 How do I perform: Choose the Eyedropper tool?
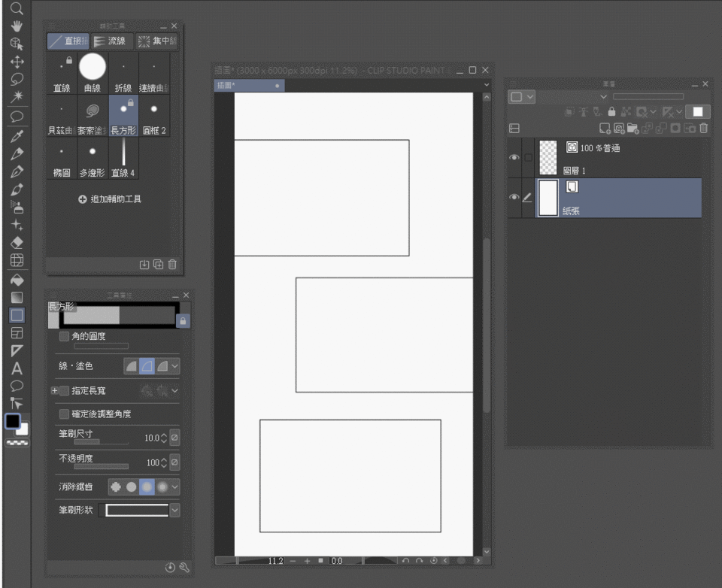pos(17,137)
